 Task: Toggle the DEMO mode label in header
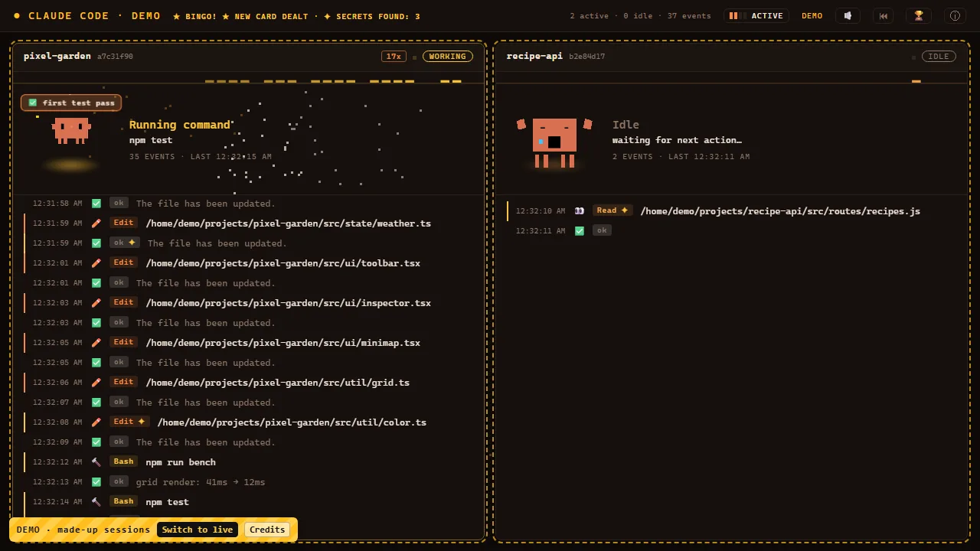[812, 15]
